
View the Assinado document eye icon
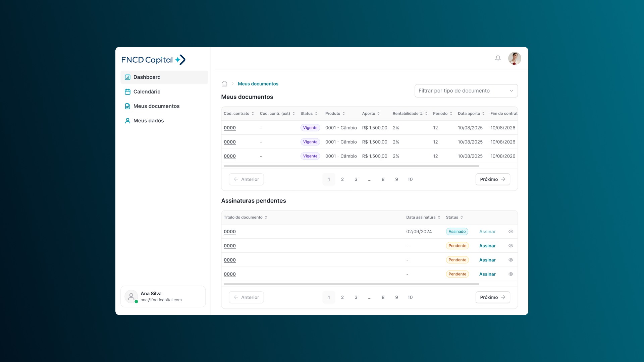[511, 232]
